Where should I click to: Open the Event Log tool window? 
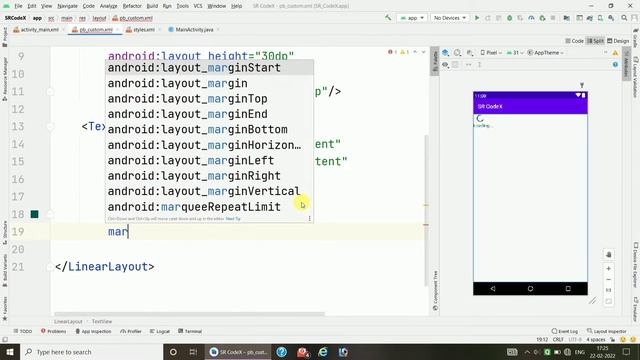coord(564,331)
